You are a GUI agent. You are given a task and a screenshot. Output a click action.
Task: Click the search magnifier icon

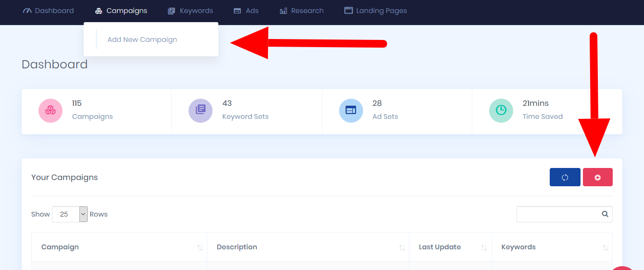pyautogui.click(x=605, y=214)
